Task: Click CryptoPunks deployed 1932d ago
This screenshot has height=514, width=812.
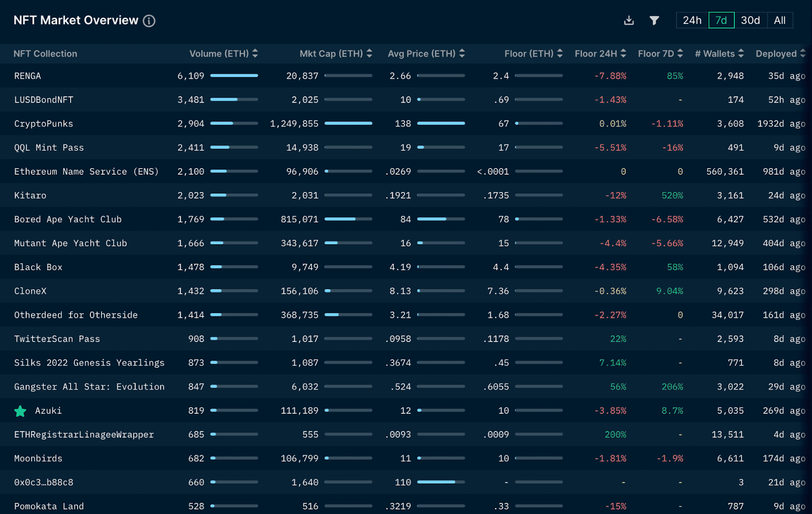Action: point(782,123)
